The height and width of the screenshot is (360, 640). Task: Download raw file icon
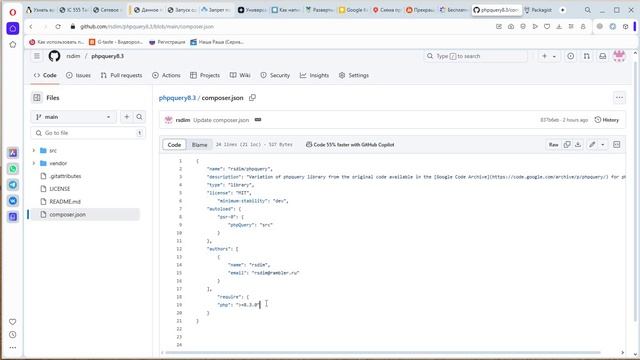coord(578,144)
